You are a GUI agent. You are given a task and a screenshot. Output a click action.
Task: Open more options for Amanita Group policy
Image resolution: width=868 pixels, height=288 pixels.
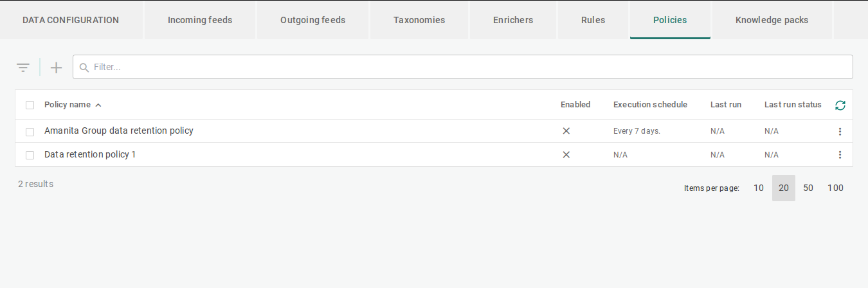click(840, 131)
